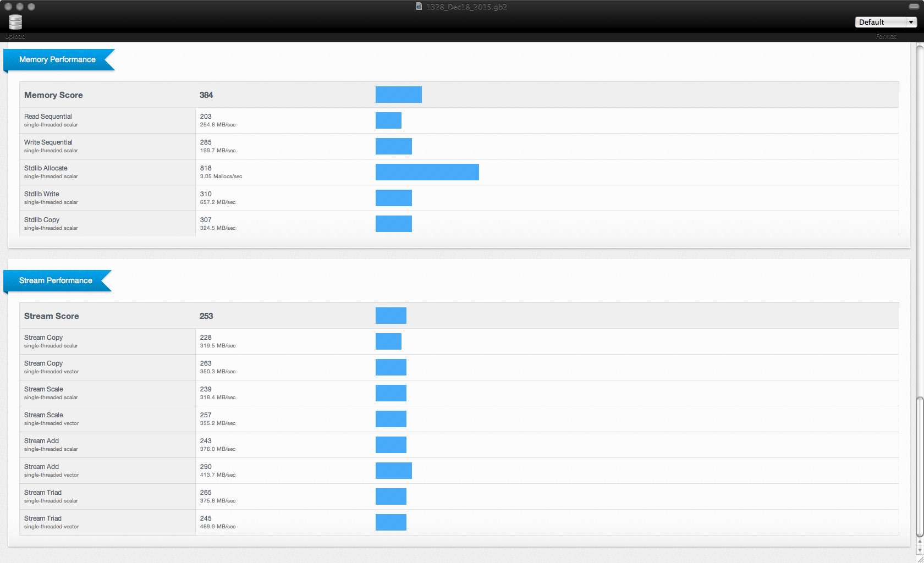The image size is (924, 563).
Task: Click the Memory Score blue bar
Action: click(x=399, y=95)
